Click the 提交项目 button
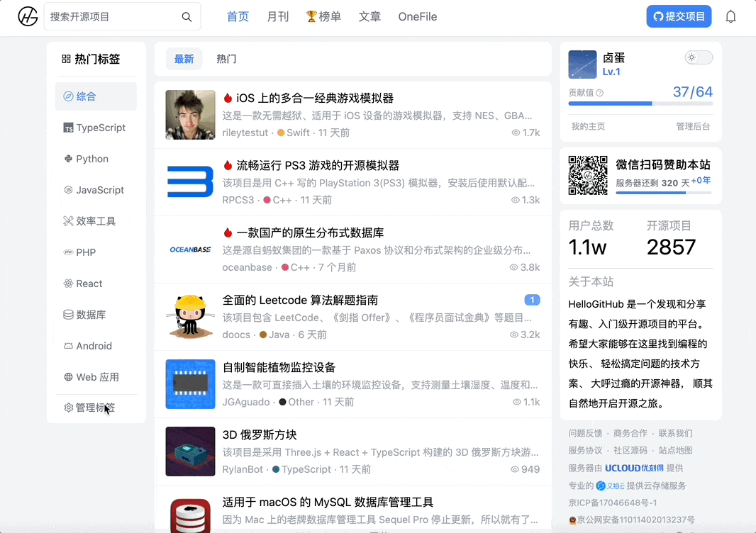This screenshot has height=533, width=756. 679,16
